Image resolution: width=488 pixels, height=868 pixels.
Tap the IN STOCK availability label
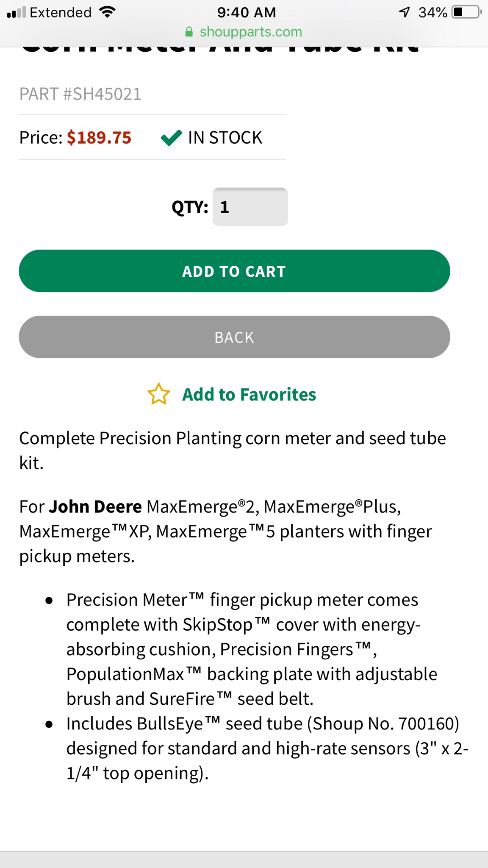pyautogui.click(x=225, y=138)
